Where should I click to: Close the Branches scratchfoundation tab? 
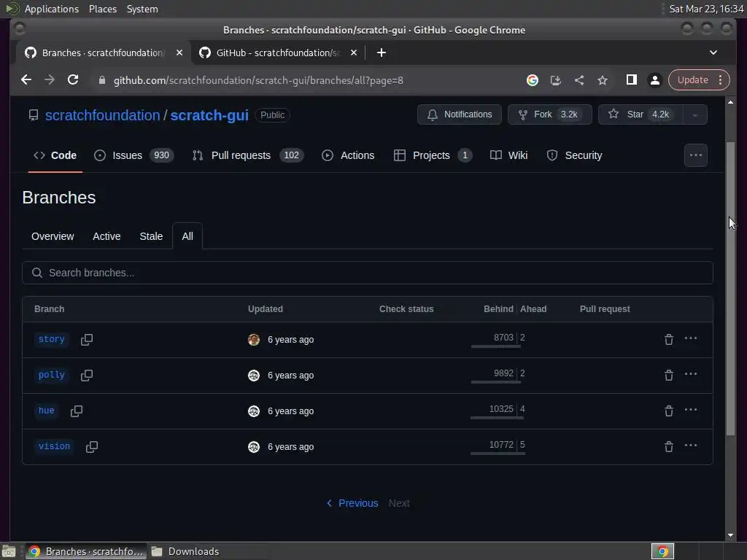tap(179, 52)
